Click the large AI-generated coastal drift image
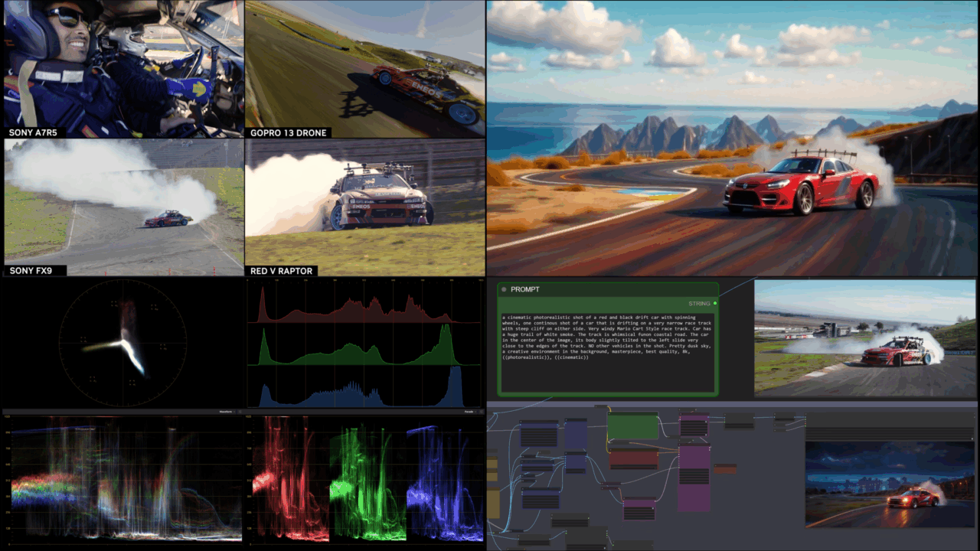The width and height of the screenshot is (980, 551). click(x=733, y=138)
